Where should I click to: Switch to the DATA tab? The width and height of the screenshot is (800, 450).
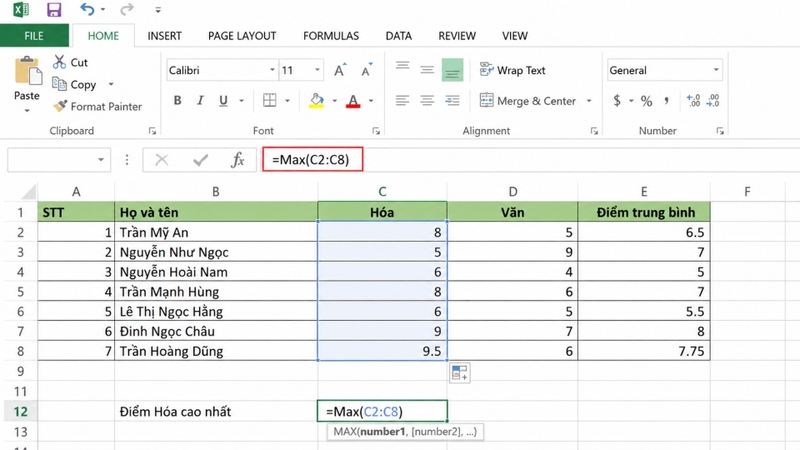click(x=398, y=36)
